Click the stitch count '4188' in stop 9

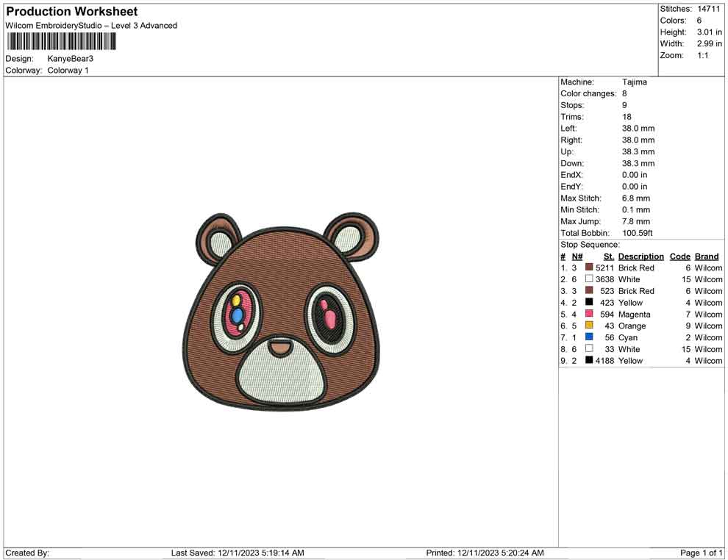tap(604, 361)
